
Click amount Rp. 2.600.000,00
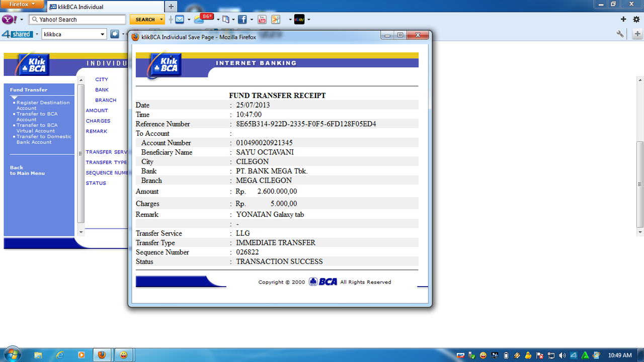point(266,192)
